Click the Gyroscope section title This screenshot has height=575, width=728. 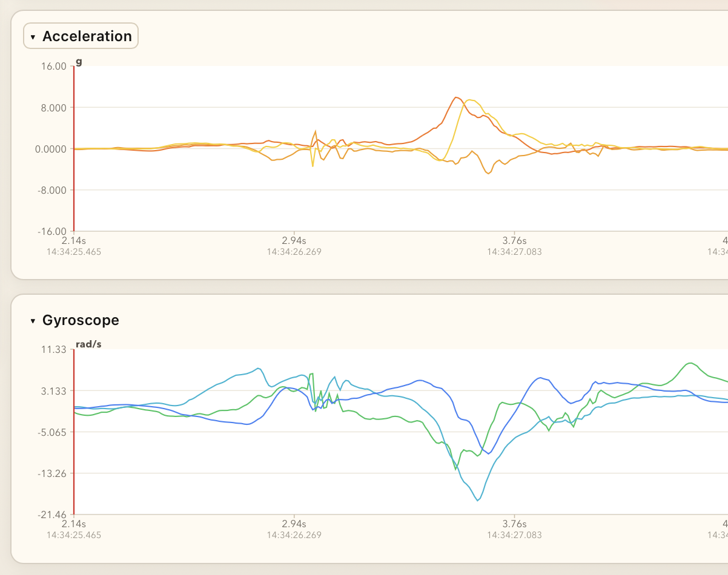pyautogui.click(x=81, y=320)
